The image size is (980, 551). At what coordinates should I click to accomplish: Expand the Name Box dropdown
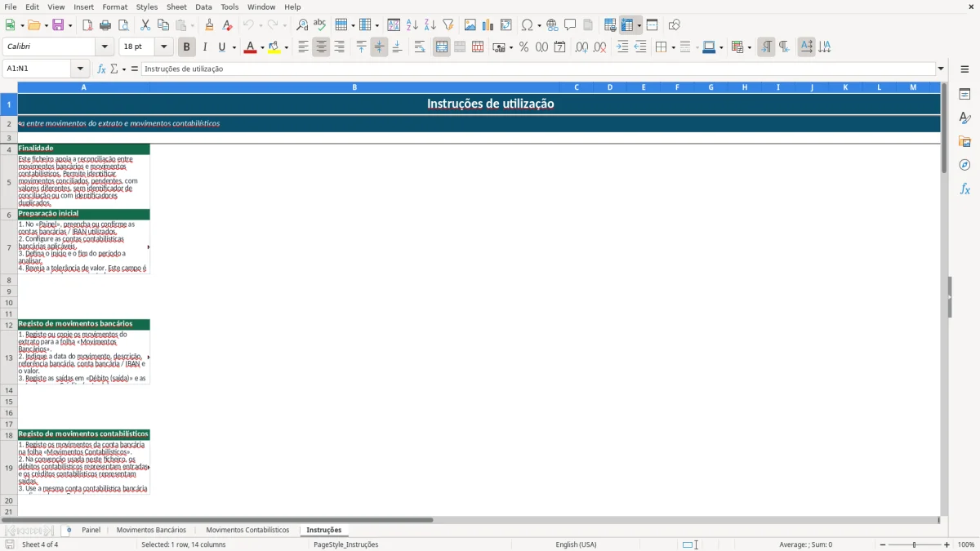tap(80, 69)
